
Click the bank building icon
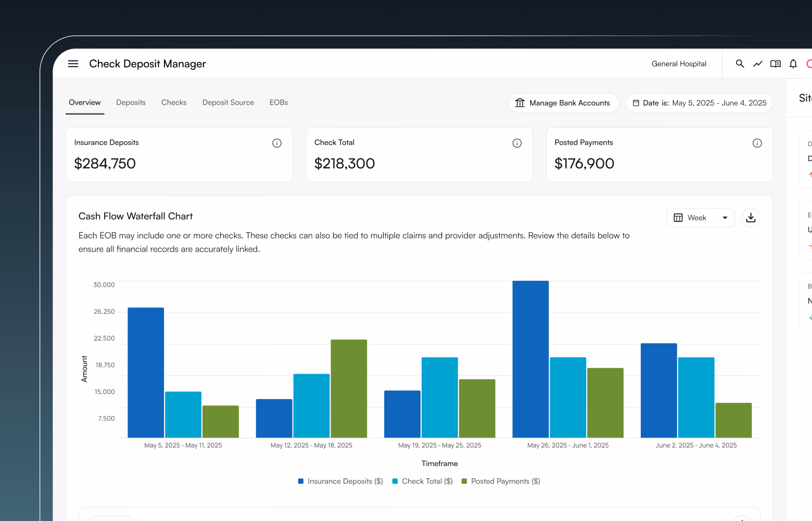520,103
